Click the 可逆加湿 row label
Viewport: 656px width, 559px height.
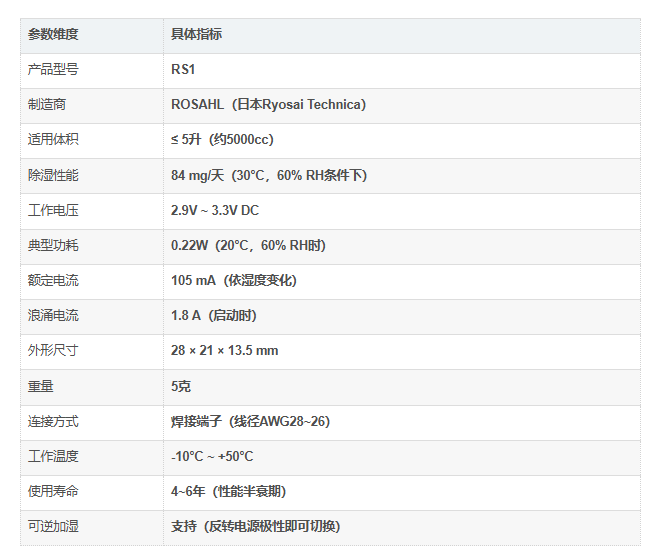53,527
